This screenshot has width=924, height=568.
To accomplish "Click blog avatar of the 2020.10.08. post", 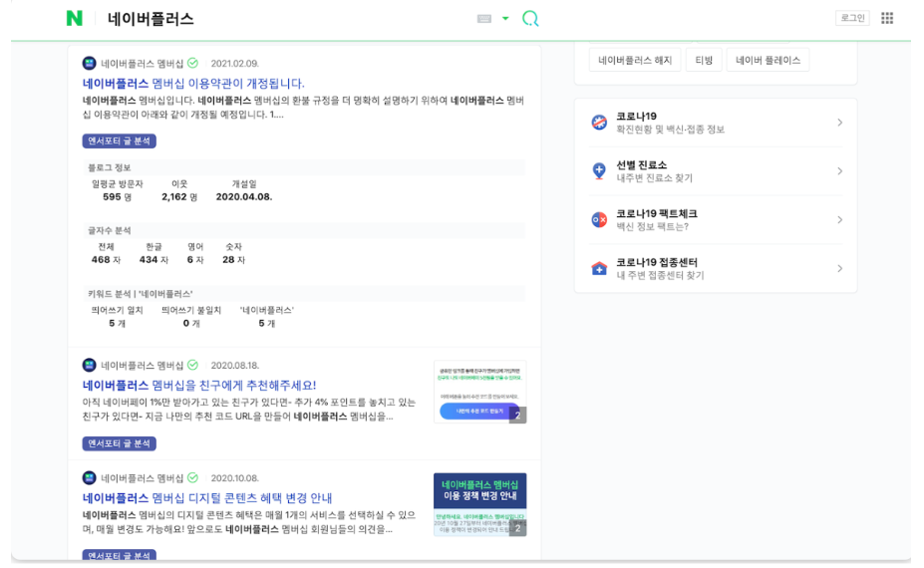I will click(89, 478).
